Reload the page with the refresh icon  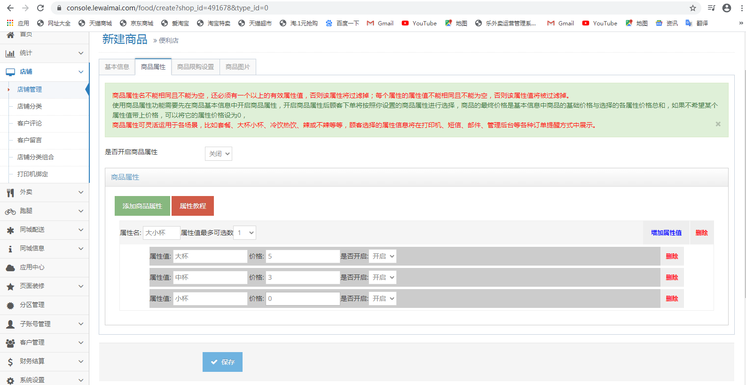(40, 8)
